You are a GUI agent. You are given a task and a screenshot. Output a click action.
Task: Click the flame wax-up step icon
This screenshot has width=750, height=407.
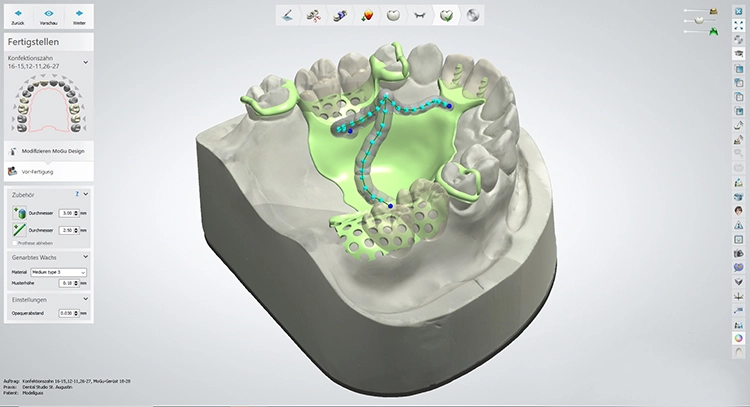point(366,15)
